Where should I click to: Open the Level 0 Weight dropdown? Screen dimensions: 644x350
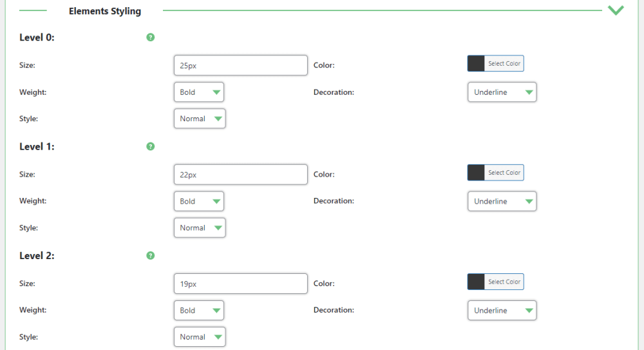pyautogui.click(x=199, y=92)
